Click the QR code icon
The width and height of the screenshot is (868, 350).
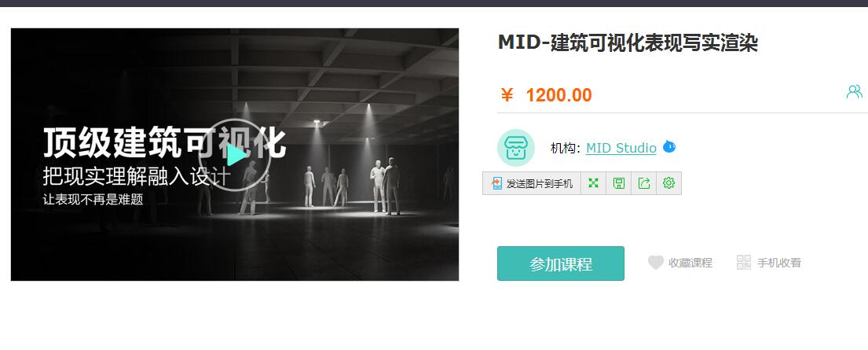[744, 263]
